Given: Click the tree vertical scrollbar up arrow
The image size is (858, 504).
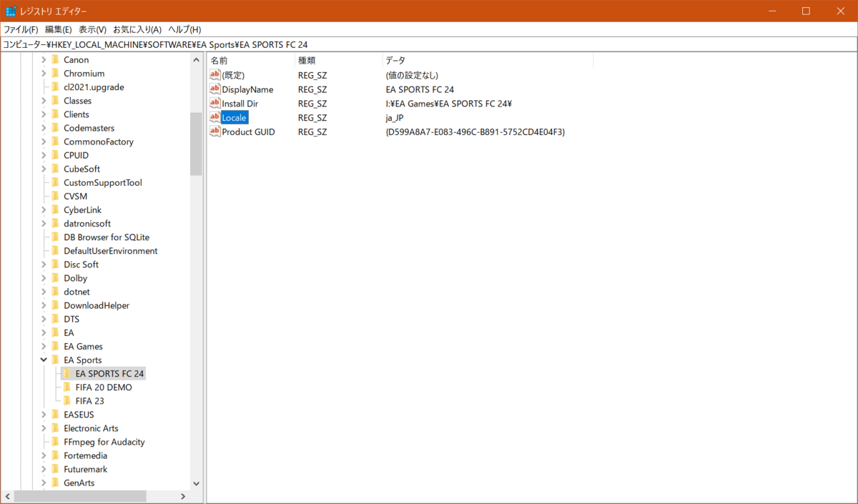Looking at the screenshot, I should pos(196,60).
